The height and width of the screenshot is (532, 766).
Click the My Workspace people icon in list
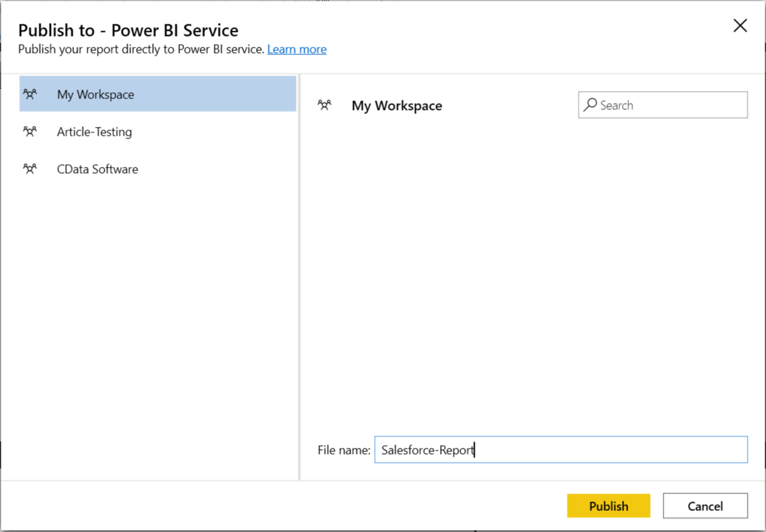click(30, 94)
